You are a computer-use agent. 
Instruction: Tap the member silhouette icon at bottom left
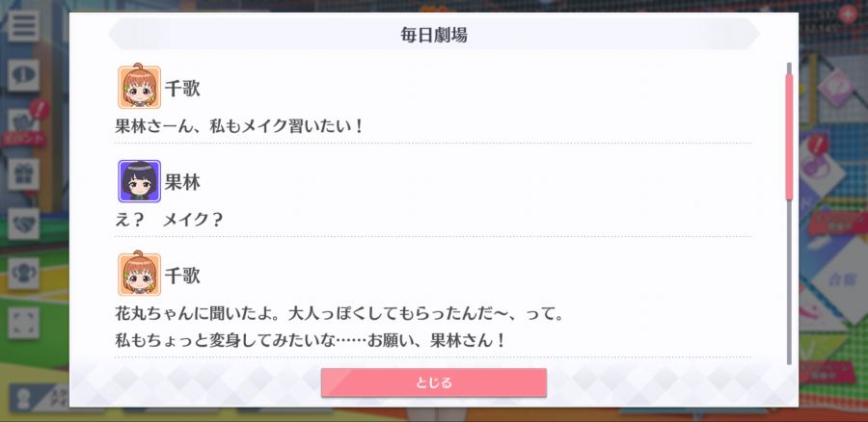[x=24, y=399]
